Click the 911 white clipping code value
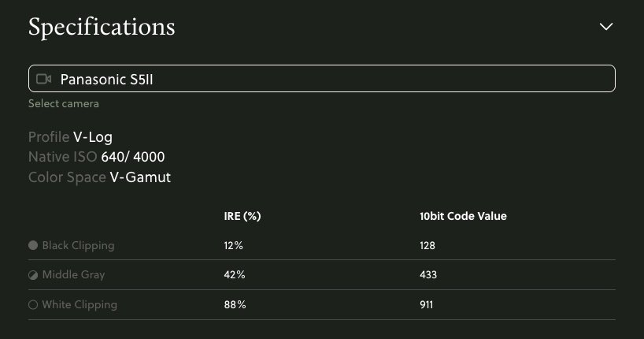 tap(428, 304)
